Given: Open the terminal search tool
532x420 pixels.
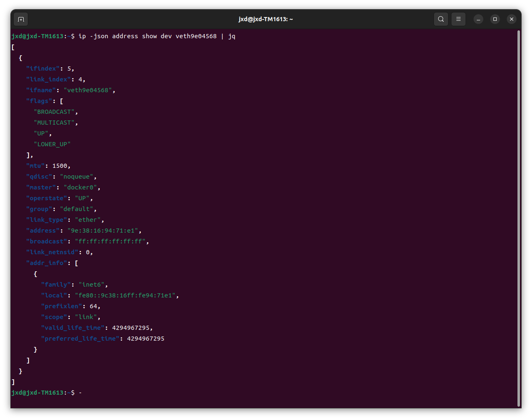Looking at the screenshot, I should [441, 19].
